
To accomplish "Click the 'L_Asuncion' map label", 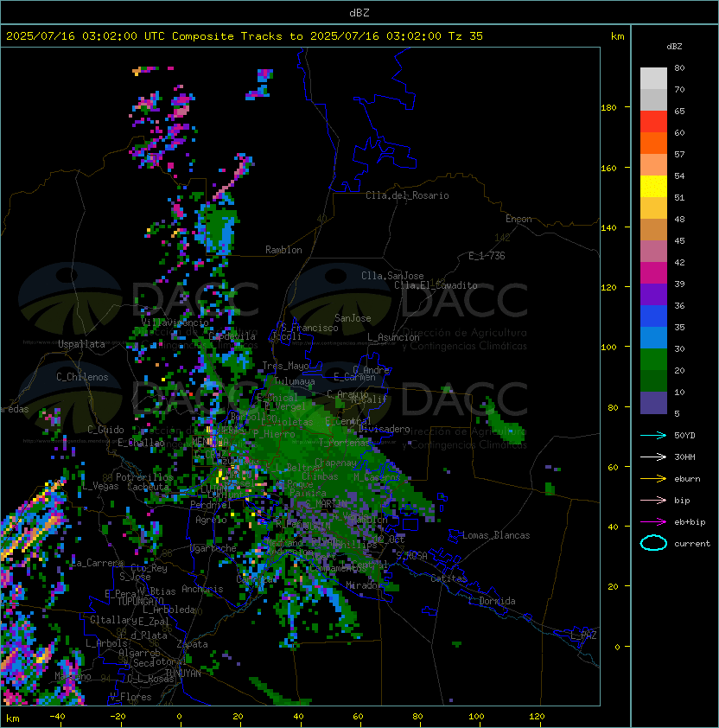I will [x=393, y=337].
